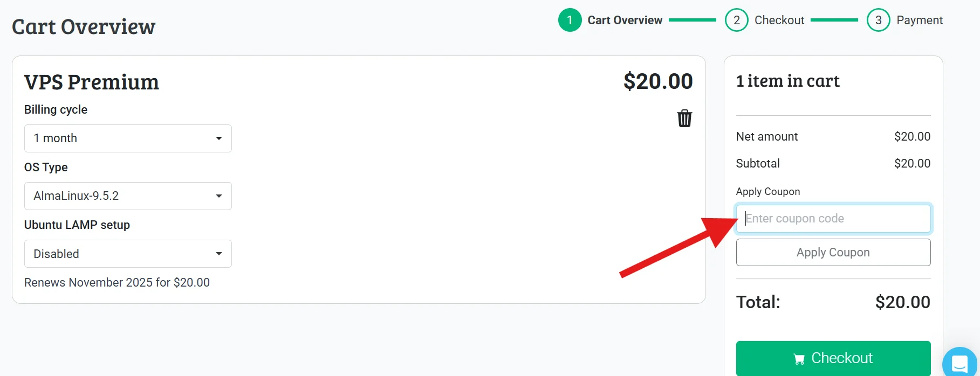This screenshot has height=376, width=980.
Task: Click the cart icon on Checkout button
Action: tap(799, 359)
